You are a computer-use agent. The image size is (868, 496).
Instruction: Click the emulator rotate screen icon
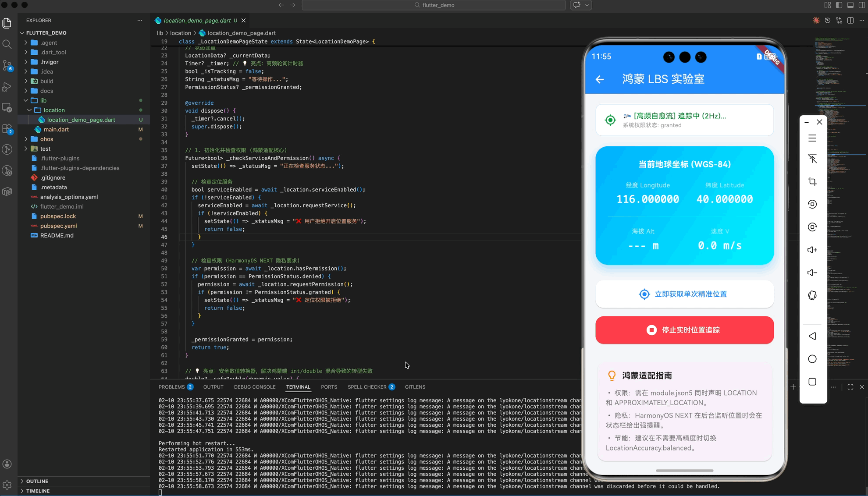point(812,295)
